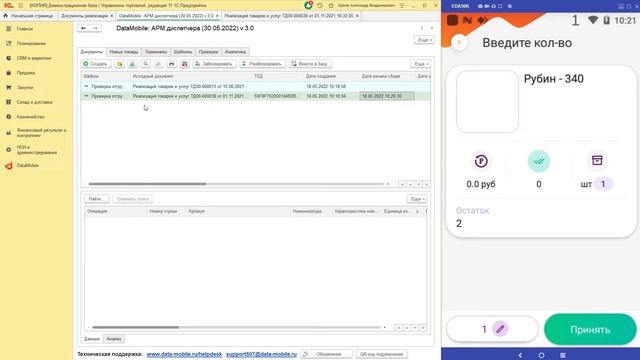Switch to the Проверки tab
640x360 pixels.
click(x=208, y=52)
